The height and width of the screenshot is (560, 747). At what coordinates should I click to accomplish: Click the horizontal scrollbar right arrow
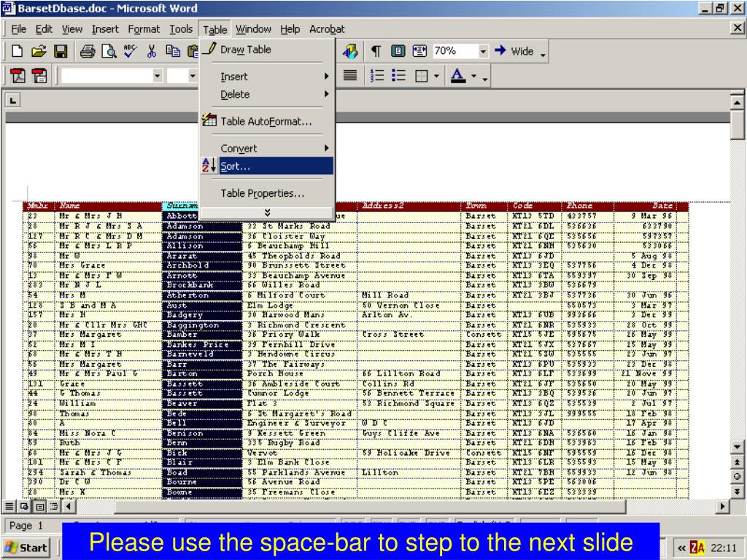(x=723, y=506)
